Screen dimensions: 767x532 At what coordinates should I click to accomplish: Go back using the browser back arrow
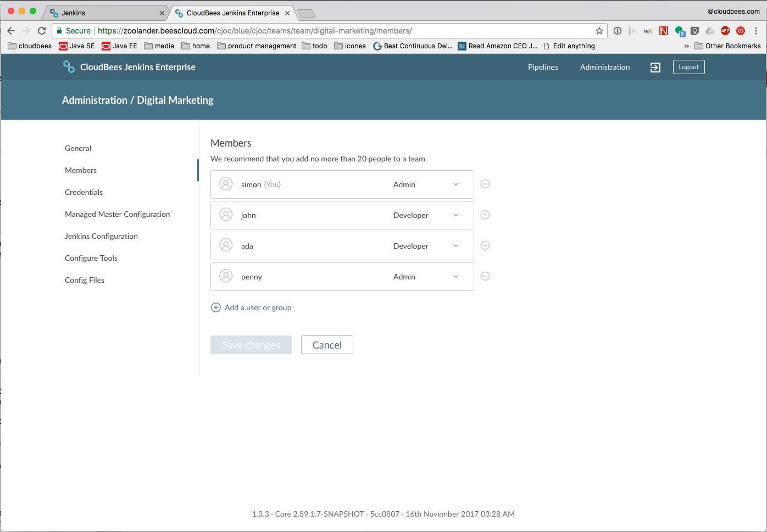[11, 31]
